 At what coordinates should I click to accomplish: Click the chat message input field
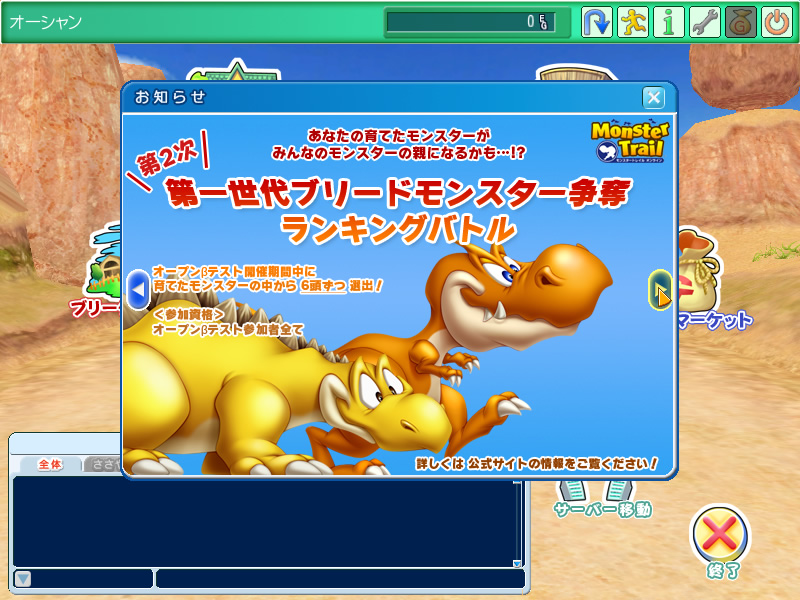point(340,579)
